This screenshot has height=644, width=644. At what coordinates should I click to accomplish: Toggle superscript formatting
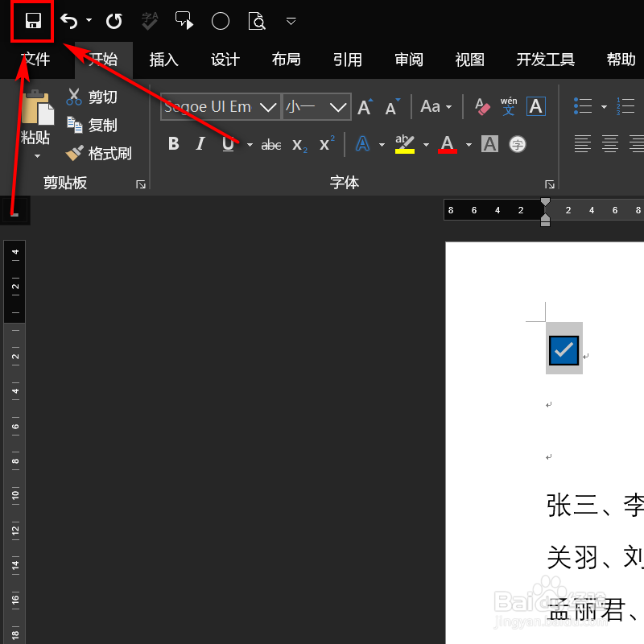(327, 143)
